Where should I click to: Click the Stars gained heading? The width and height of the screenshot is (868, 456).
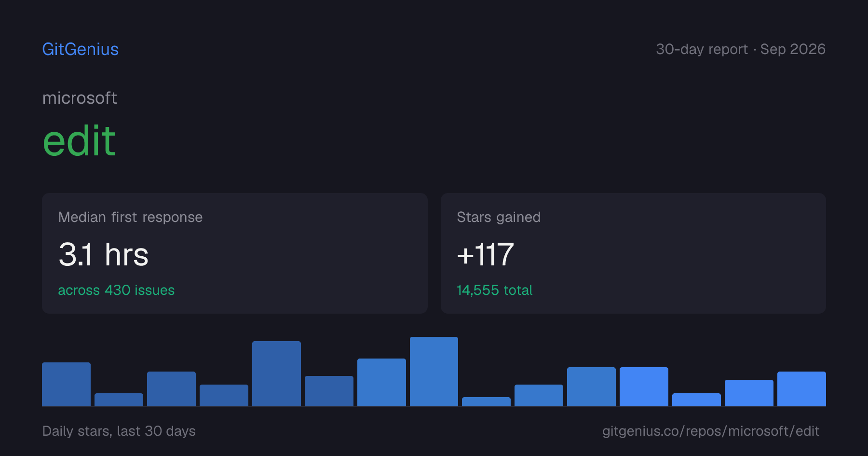click(x=499, y=217)
